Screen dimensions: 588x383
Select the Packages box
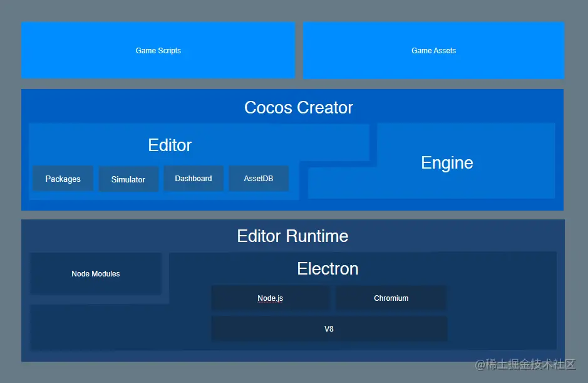[x=63, y=179]
